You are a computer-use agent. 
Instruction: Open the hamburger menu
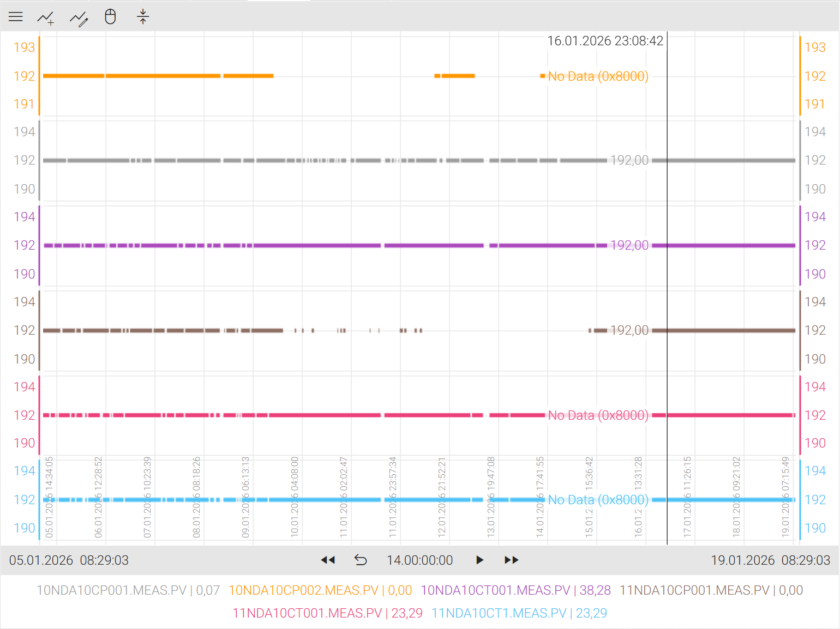16,17
